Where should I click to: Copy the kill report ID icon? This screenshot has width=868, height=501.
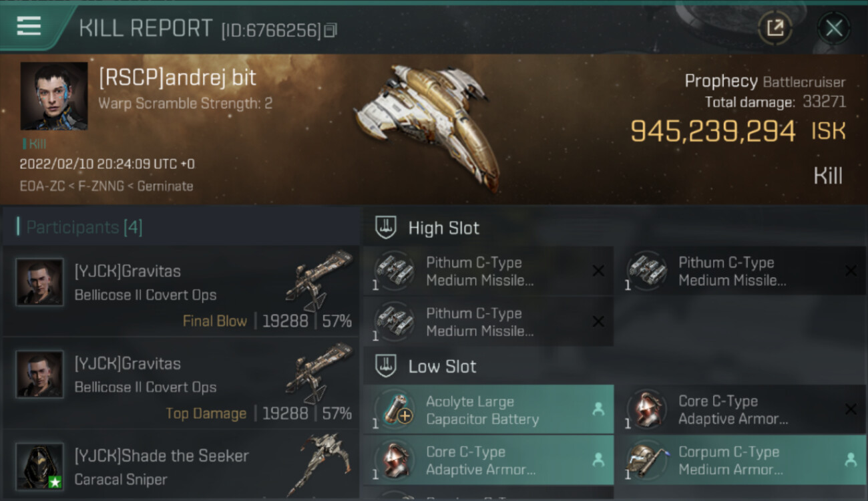[331, 30]
